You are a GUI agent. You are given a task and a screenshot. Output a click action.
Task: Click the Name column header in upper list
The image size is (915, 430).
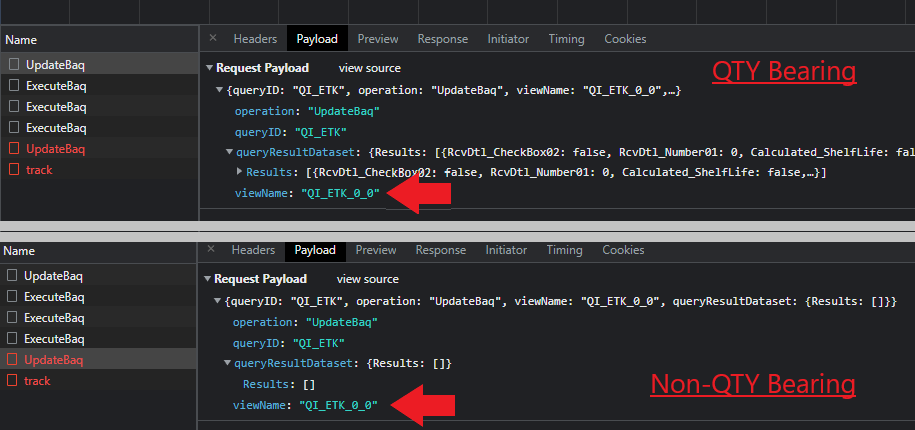[x=21, y=40]
